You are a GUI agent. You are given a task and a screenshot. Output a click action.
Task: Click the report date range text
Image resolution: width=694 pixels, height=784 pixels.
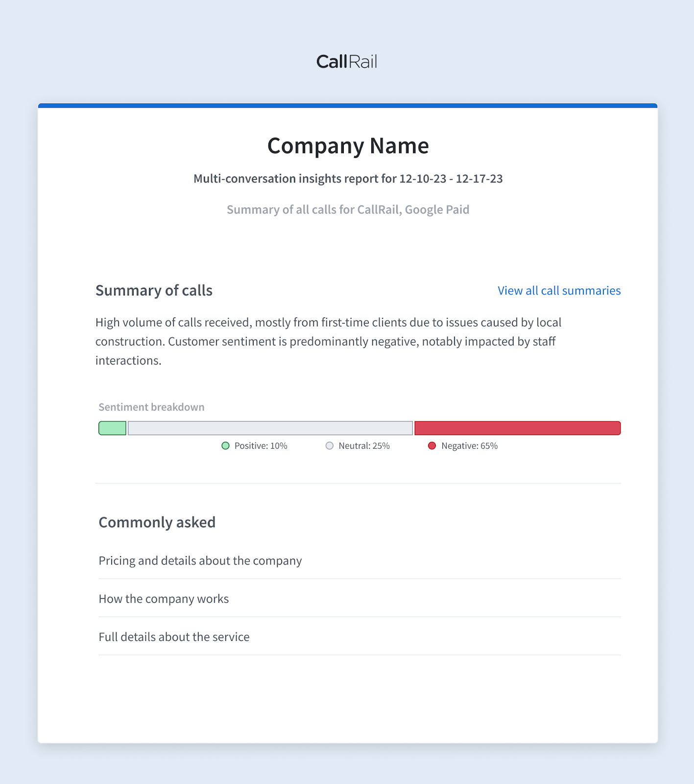point(348,178)
